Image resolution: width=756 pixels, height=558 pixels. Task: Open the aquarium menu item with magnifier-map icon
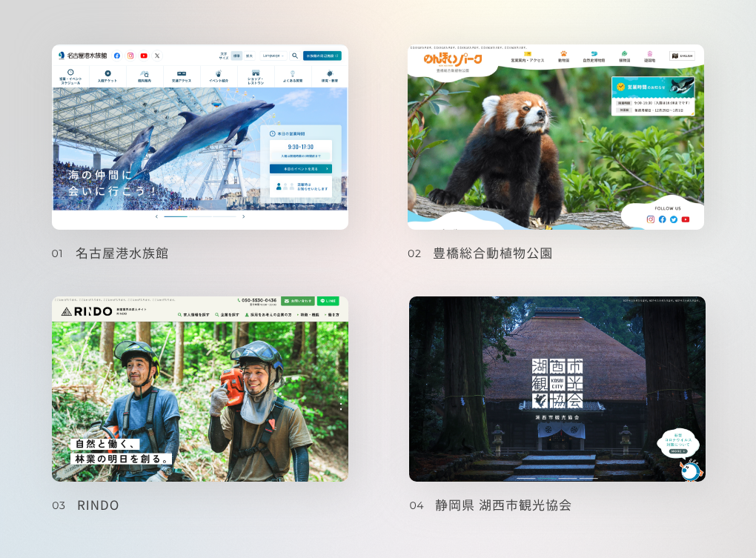[145, 76]
